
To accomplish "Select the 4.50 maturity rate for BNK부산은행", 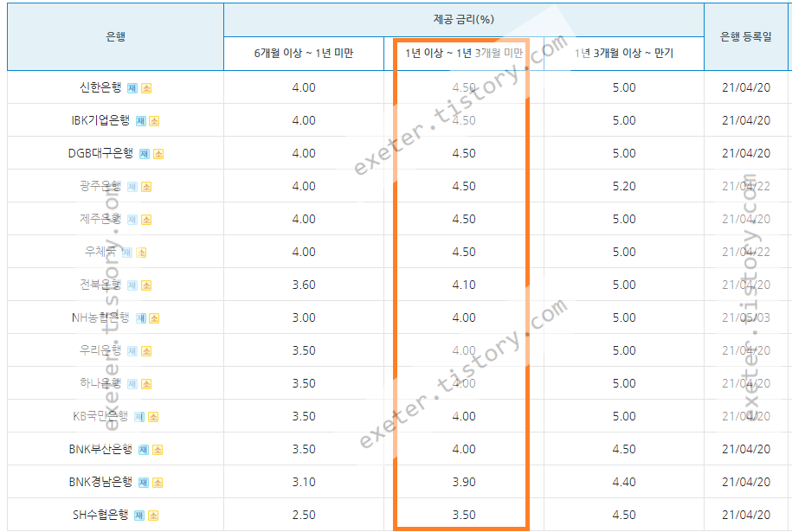I will (x=624, y=449).
